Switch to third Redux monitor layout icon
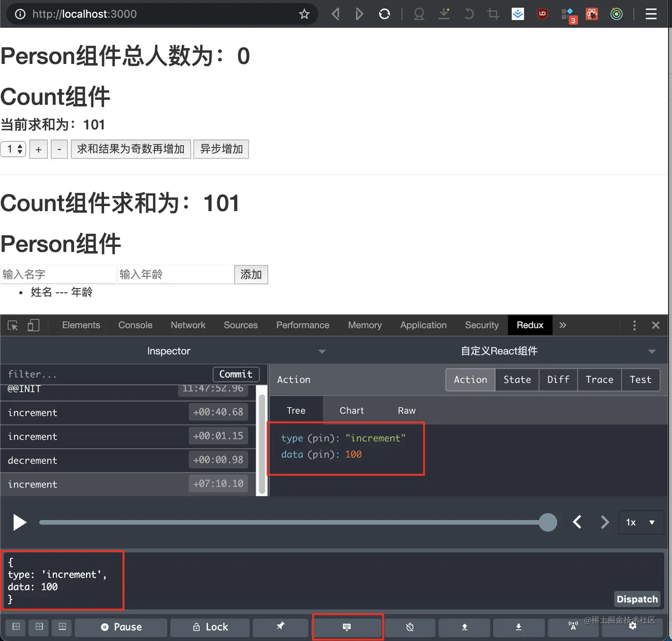The image size is (672, 641). pyautogui.click(x=62, y=627)
